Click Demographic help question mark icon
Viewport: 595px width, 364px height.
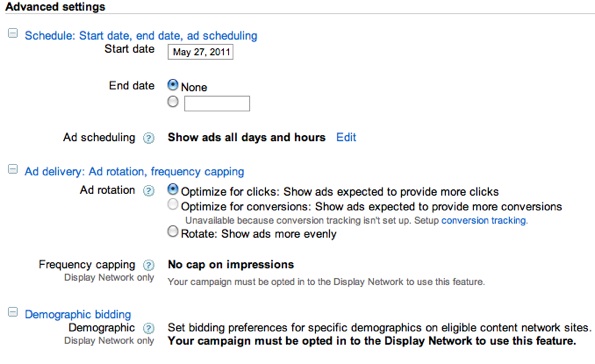[x=148, y=328]
